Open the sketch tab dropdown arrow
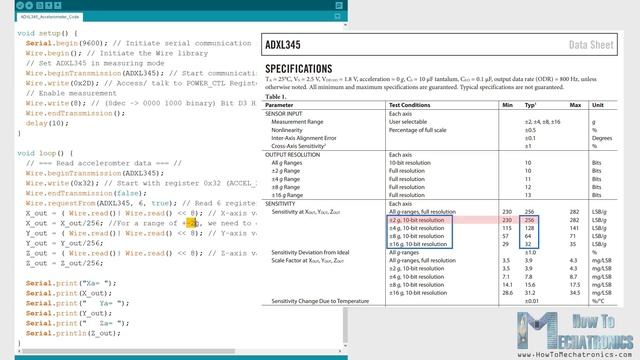The height and width of the screenshot is (360, 640). tap(338, 16)
